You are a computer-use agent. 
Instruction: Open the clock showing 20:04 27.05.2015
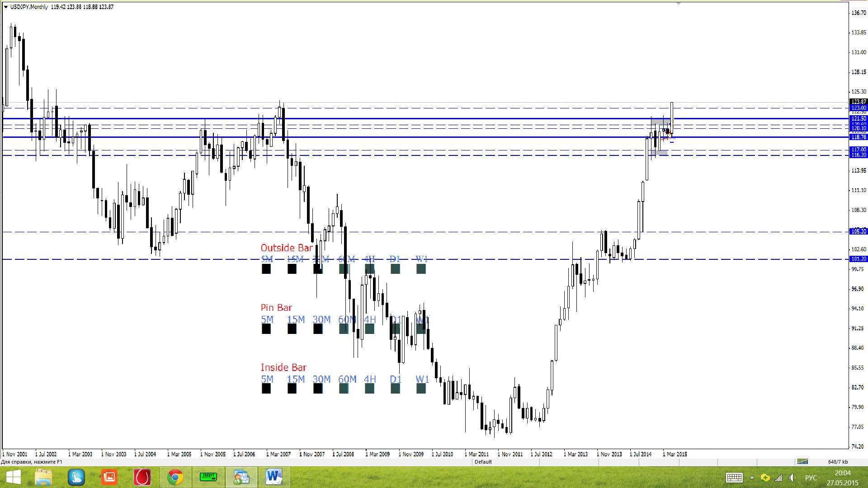coord(843,478)
